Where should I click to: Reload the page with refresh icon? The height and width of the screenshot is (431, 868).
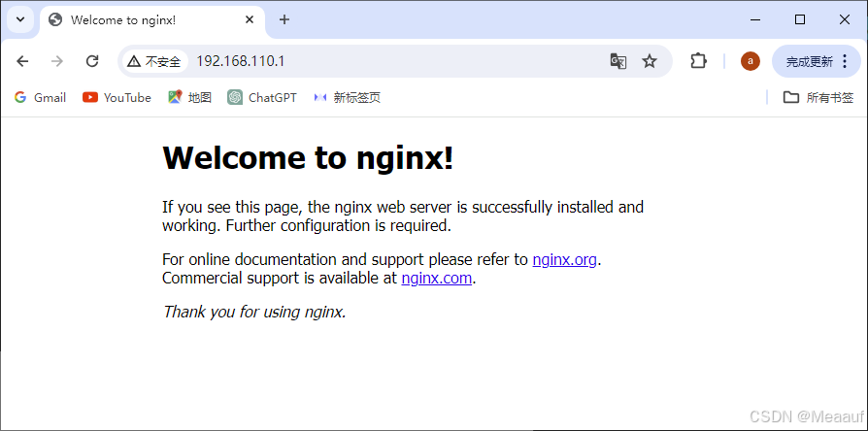(92, 61)
